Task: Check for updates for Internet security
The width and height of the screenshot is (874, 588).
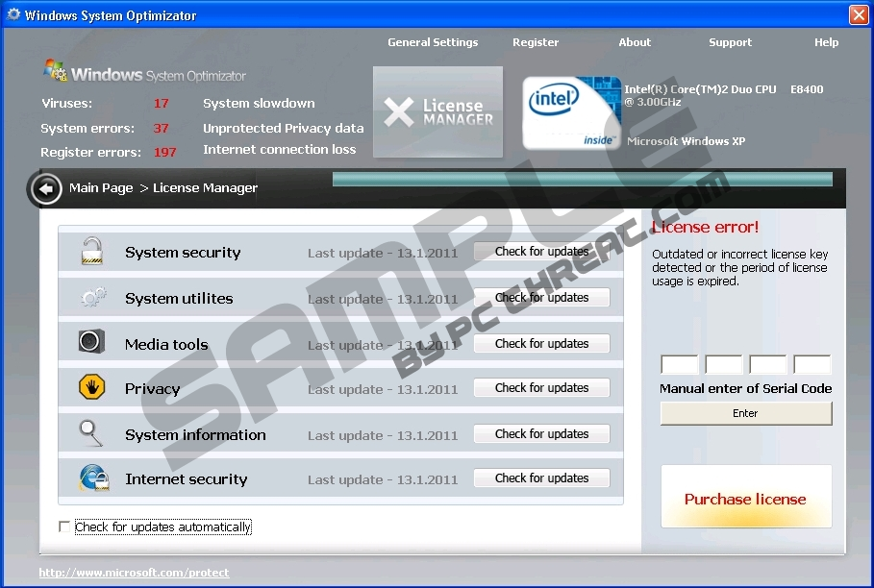Action: coord(541,478)
